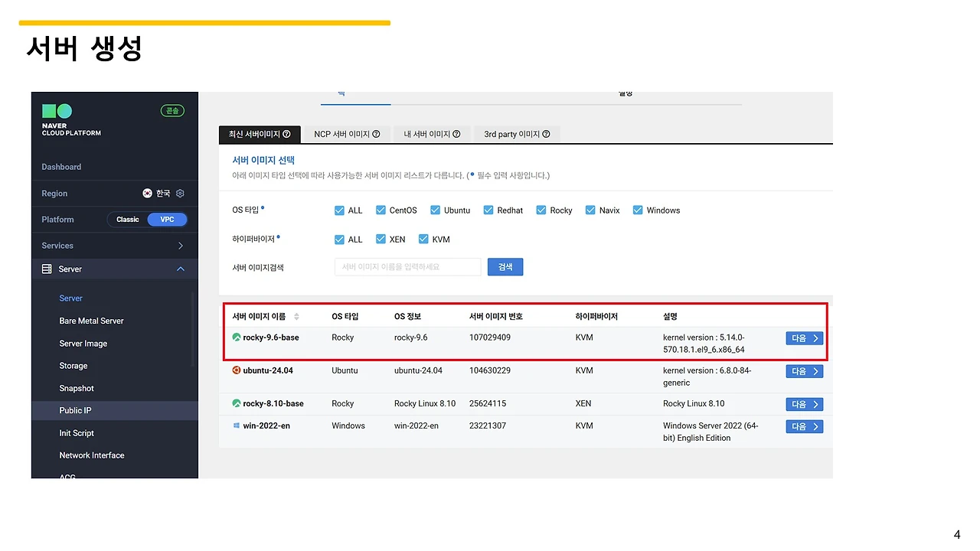Click the rocky-9.6-base image name
The height and width of the screenshot is (551, 980).
(271, 337)
